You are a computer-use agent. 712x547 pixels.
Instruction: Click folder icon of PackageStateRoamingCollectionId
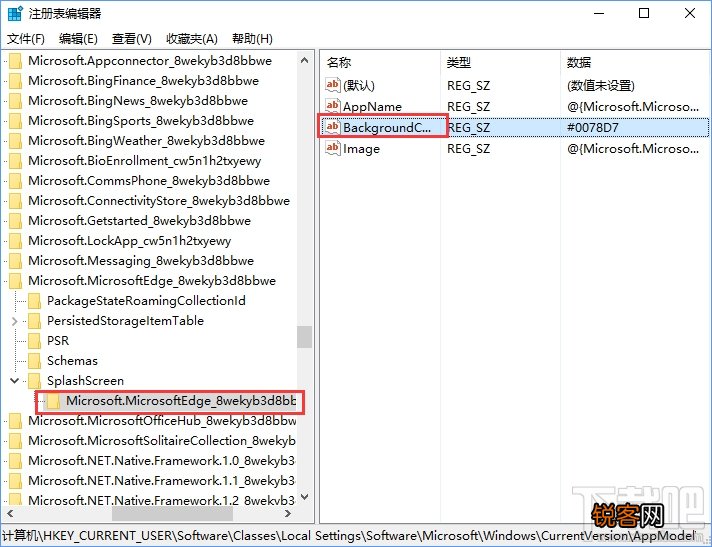click(35, 301)
